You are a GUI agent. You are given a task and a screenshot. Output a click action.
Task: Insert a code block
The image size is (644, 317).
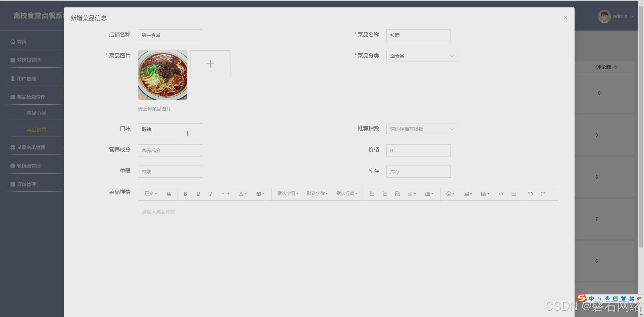click(x=501, y=194)
